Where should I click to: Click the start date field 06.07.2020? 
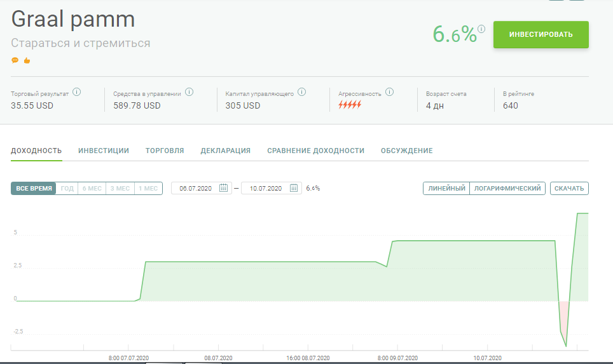coord(202,188)
